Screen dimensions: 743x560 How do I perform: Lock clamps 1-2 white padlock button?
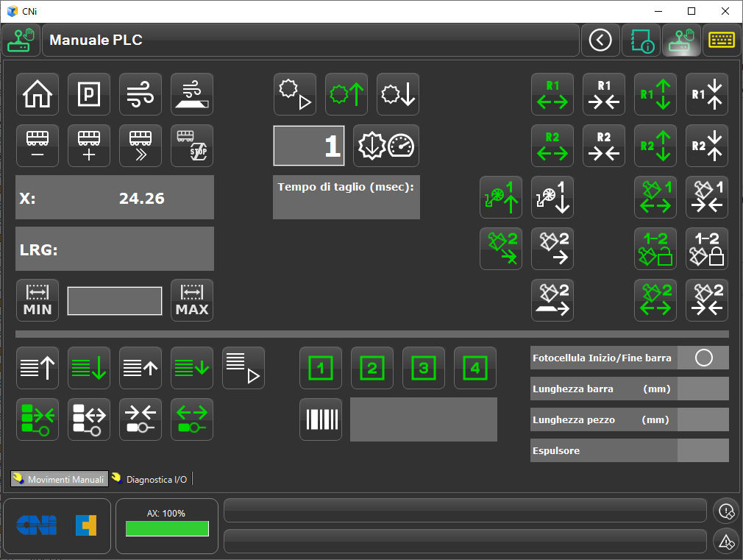point(707,249)
